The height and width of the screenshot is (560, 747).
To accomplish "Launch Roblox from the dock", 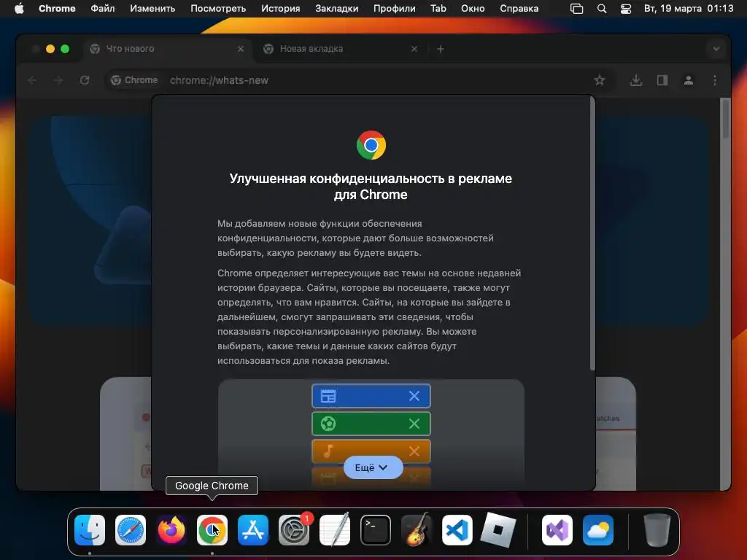I will click(x=498, y=530).
